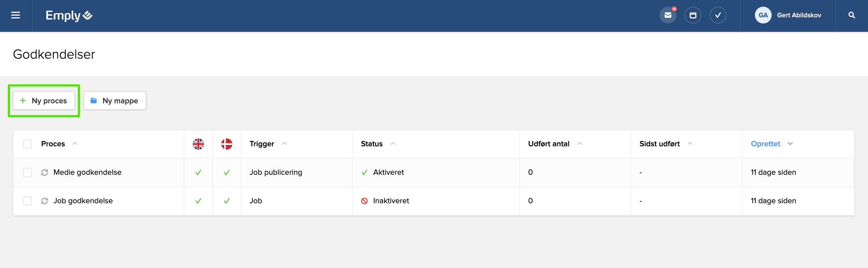Open the messages envelope icon
Screen dimensions: 868x268
point(667,15)
